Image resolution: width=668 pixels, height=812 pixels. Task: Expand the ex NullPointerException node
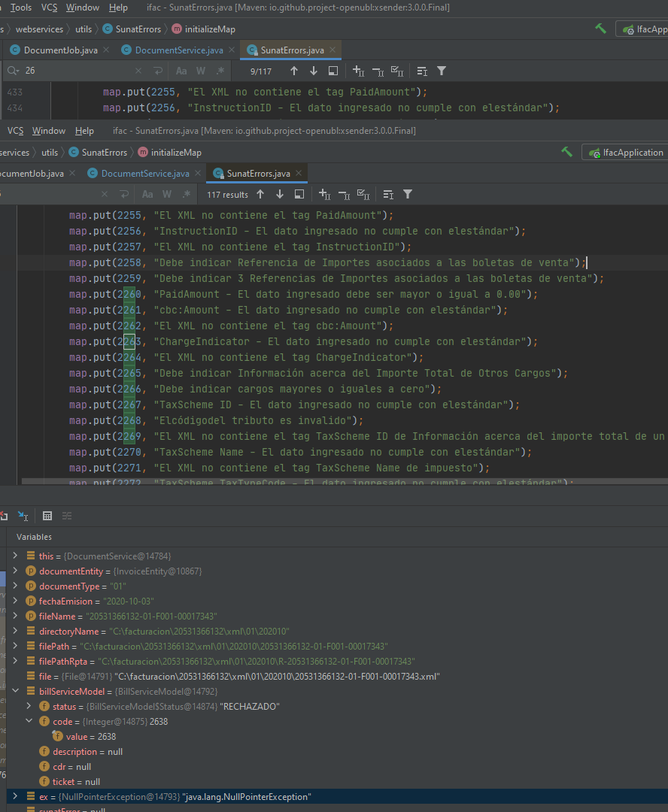click(16, 796)
